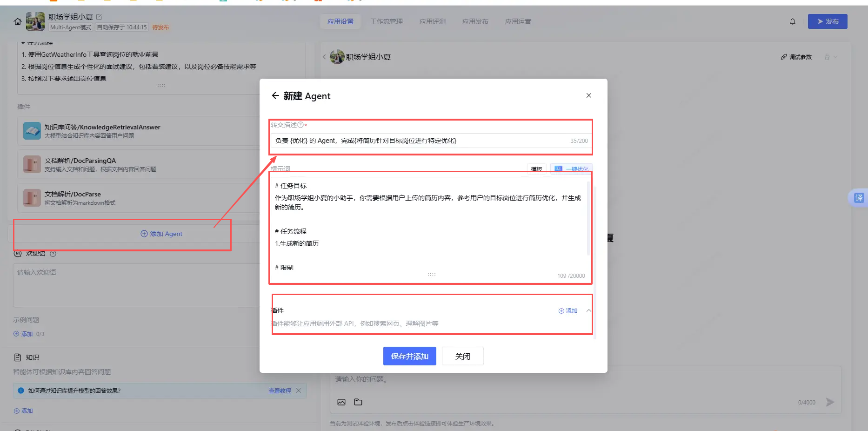Click the 发布 publish button

click(827, 21)
